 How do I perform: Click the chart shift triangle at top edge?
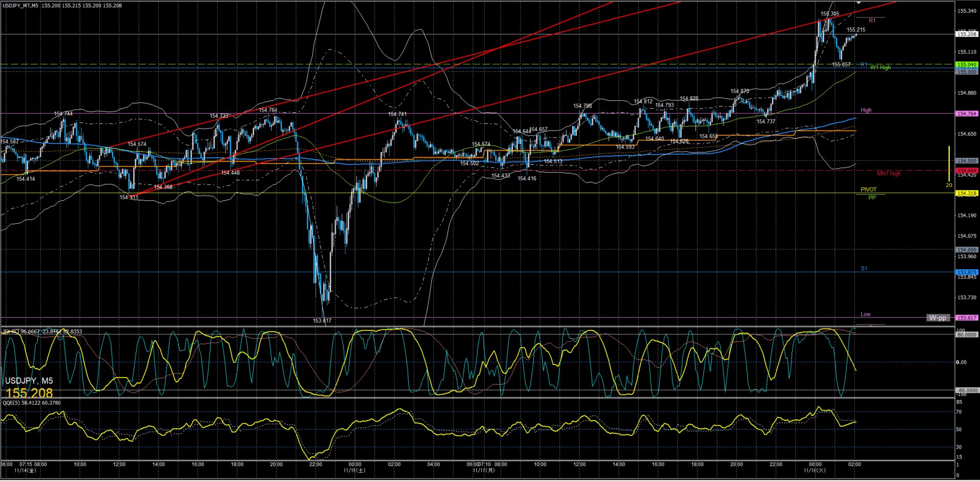pyautogui.click(x=859, y=3)
